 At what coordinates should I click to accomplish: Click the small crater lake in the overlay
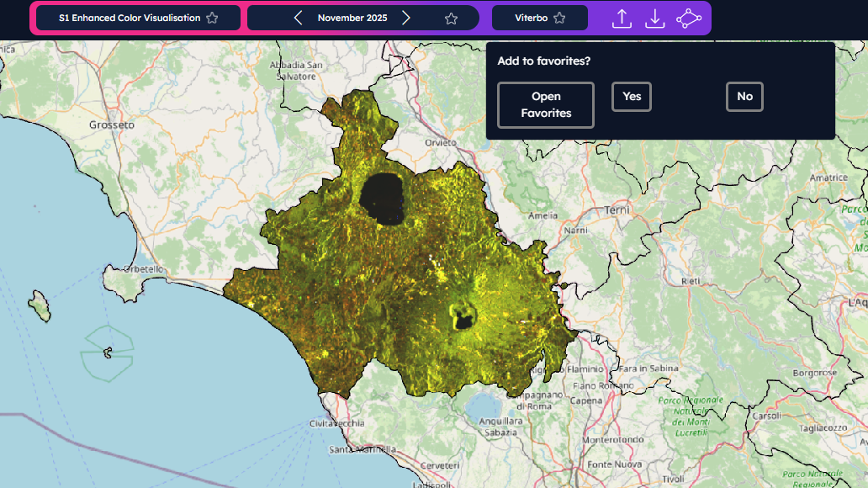tap(463, 317)
